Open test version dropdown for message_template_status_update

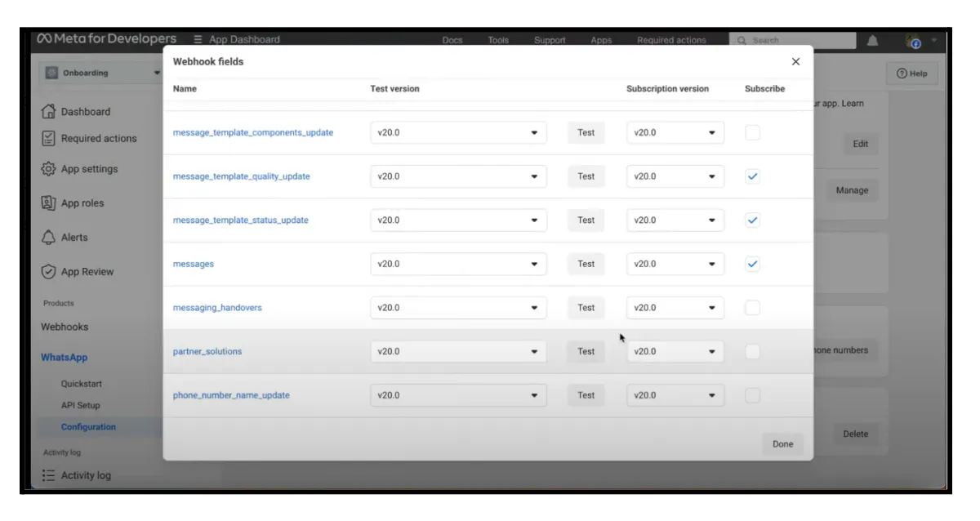click(x=458, y=220)
